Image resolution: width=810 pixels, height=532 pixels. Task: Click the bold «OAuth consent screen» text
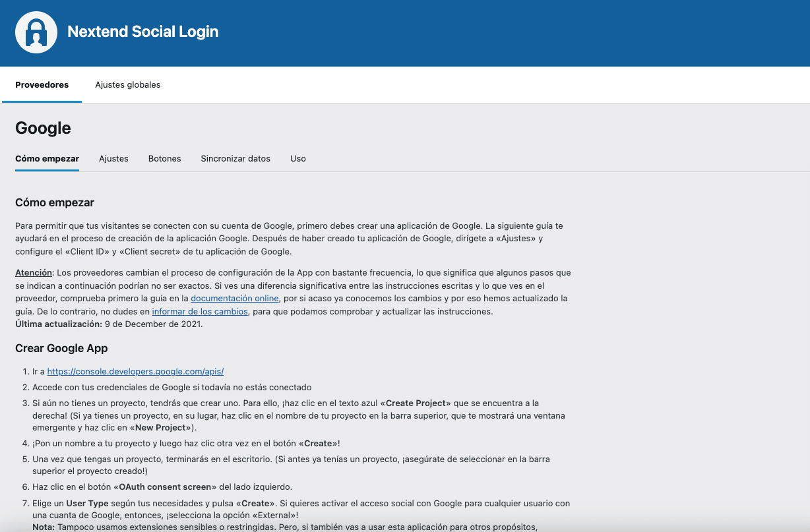166,487
